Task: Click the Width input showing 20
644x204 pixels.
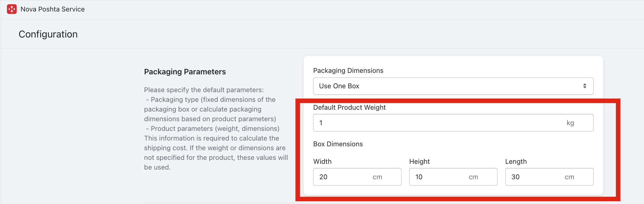Action: coord(341,177)
